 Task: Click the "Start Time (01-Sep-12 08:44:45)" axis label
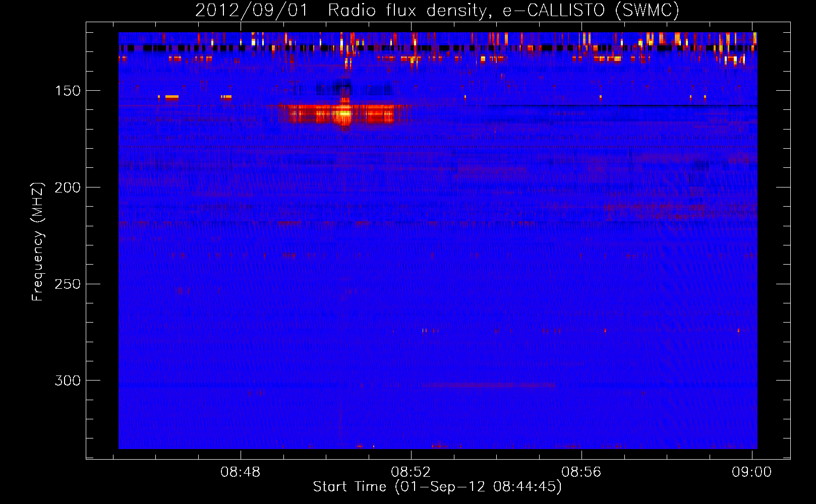(437, 487)
